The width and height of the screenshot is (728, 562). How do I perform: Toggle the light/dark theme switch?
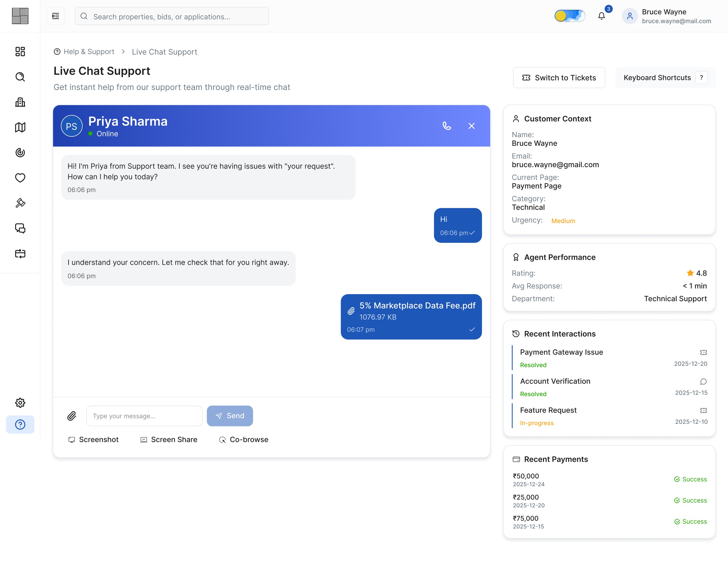pos(570,16)
